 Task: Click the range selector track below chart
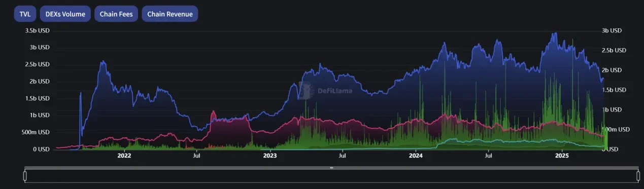331,176
